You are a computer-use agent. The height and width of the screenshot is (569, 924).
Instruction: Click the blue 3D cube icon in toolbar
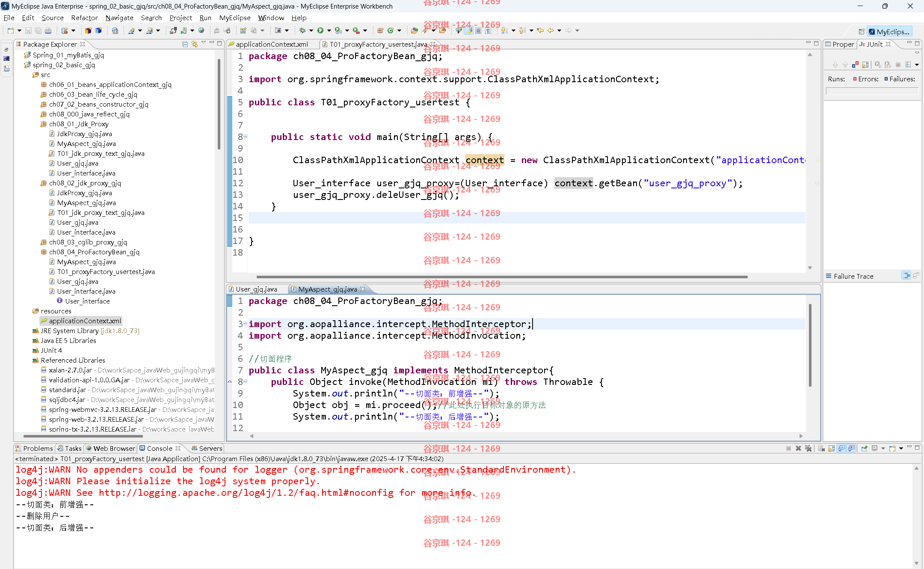coord(98,30)
